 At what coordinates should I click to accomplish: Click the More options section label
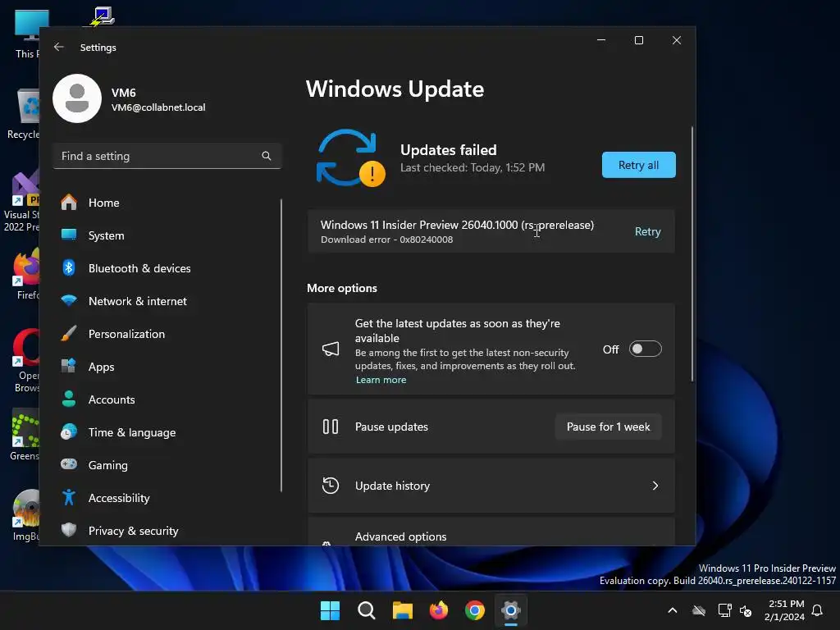(x=342, y=288)
